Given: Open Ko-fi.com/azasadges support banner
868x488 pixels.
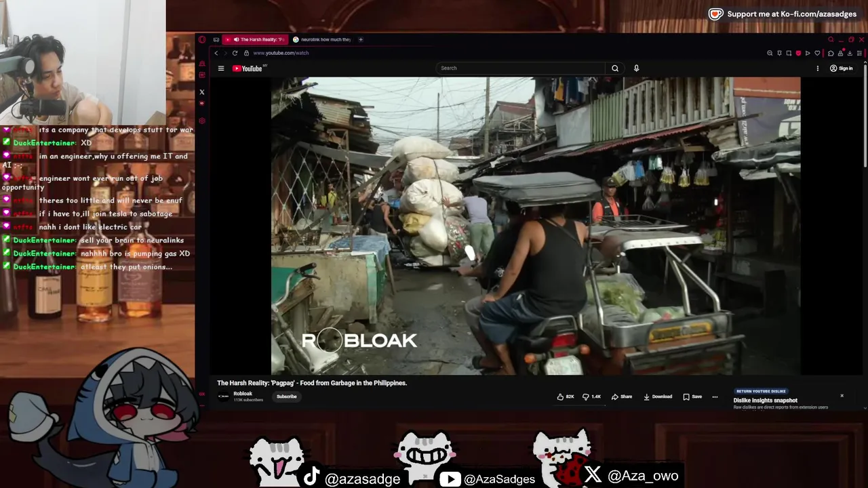Looking at the screenshot, I should (x=783, y=14).
